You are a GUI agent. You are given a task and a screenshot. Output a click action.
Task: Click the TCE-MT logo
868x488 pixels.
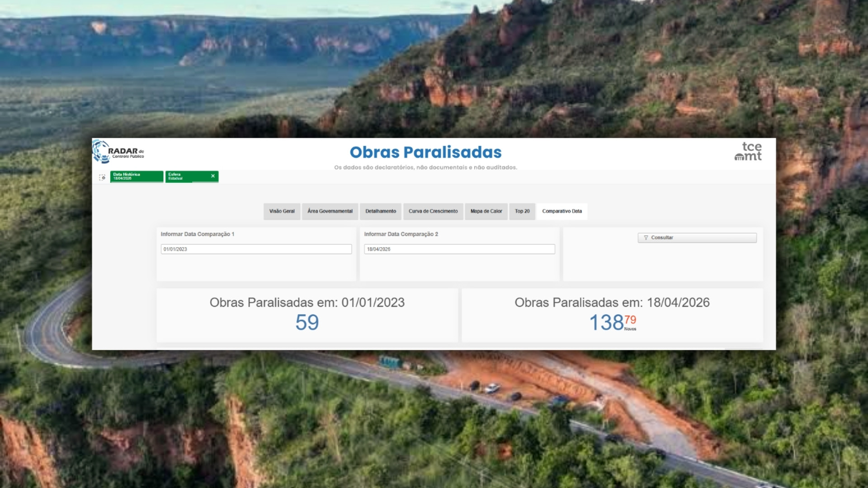(x=749, y=152)
